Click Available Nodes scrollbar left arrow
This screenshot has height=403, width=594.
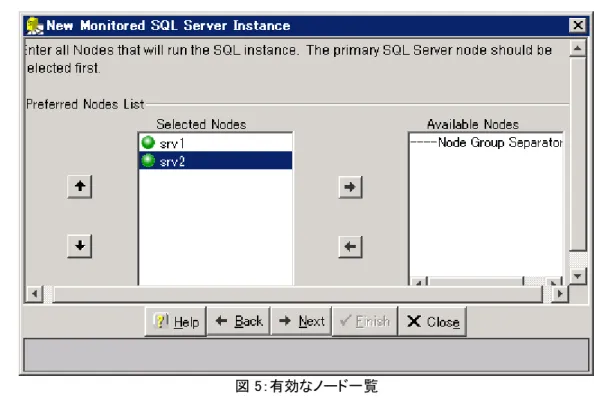tap(419, 281)
